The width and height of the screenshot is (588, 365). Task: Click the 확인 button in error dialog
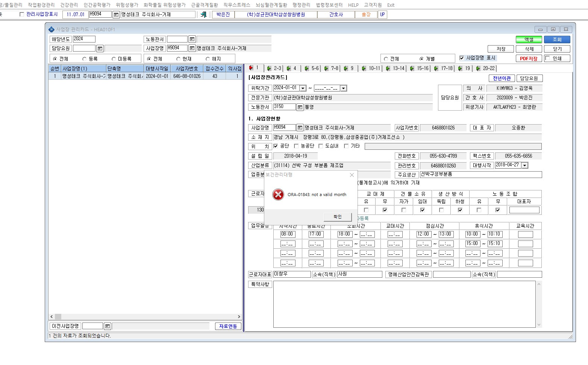point(337,217)
